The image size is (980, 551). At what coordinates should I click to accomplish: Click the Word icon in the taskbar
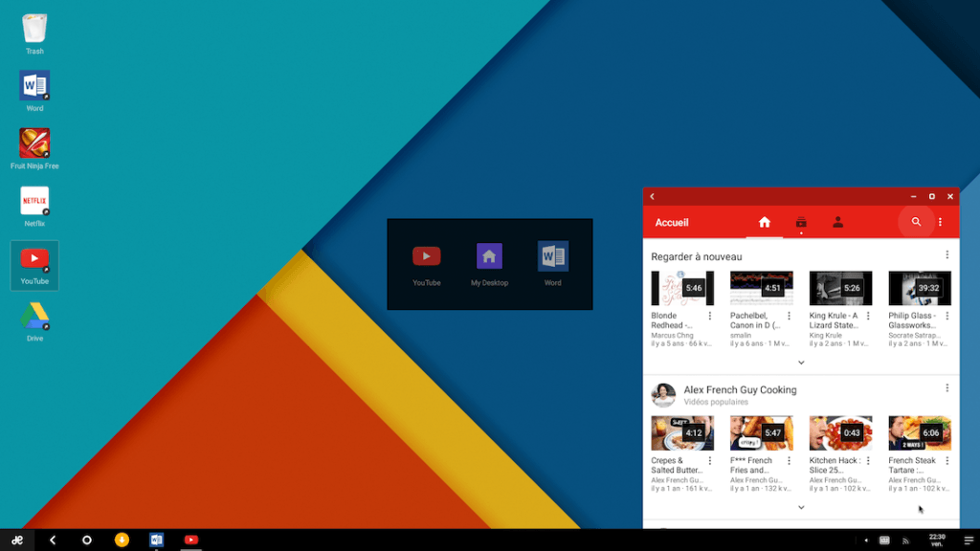tap(156, 540)
